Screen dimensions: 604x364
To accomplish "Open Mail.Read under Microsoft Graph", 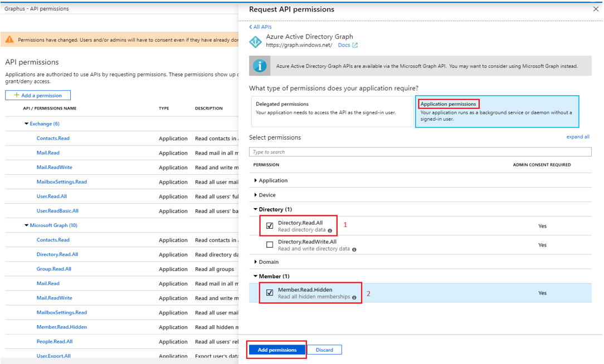I will [48, 284].
